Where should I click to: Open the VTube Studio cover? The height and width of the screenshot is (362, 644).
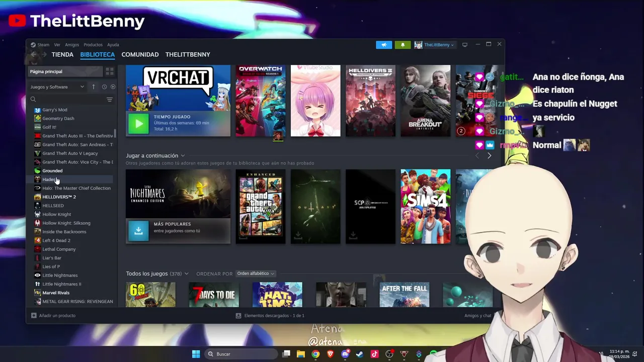tap(315, 101)
